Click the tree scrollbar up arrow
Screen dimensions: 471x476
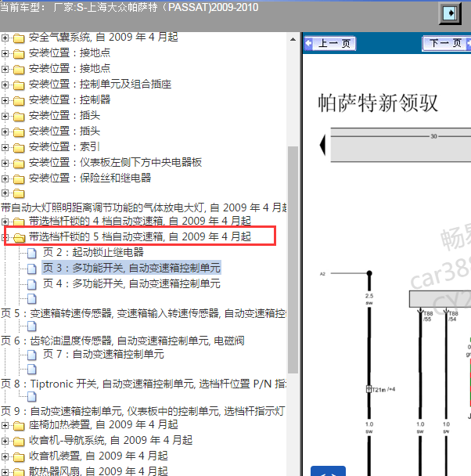click(x=293, y=39)
